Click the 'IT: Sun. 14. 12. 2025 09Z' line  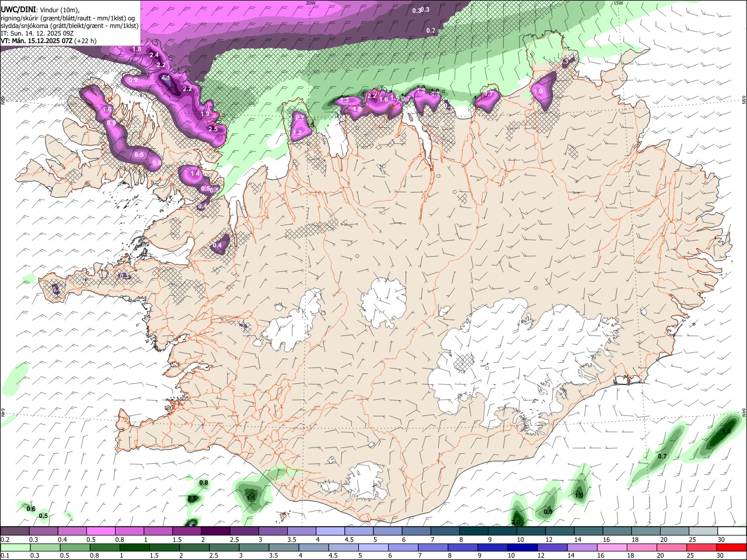click(37, 33)
